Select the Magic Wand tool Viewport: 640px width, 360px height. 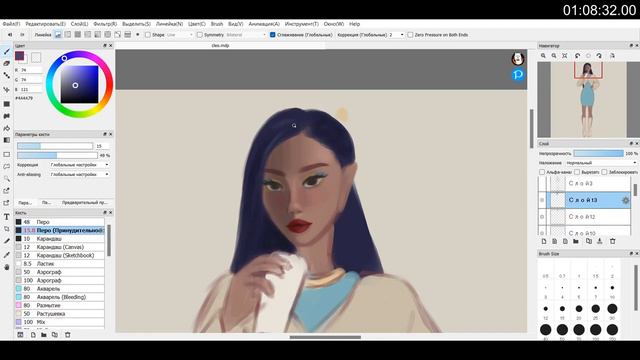pyautogui.click(x=7, y=179)
